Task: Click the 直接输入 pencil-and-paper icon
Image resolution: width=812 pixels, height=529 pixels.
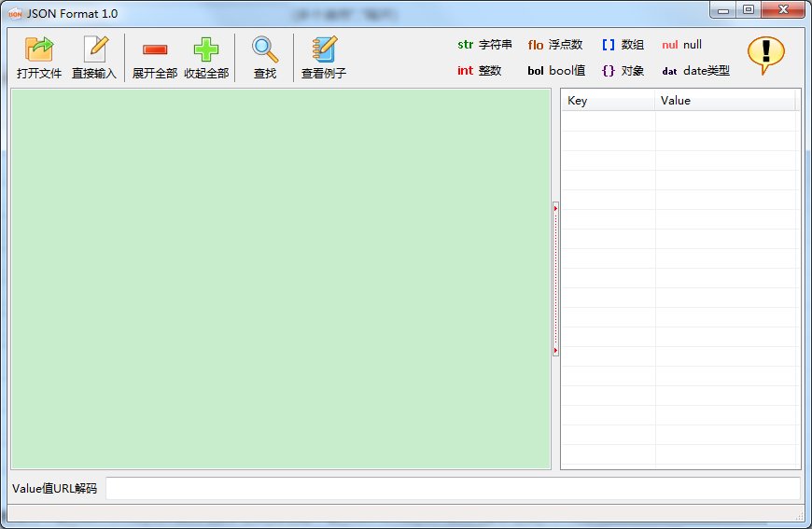Action: (x=96, y=49)
